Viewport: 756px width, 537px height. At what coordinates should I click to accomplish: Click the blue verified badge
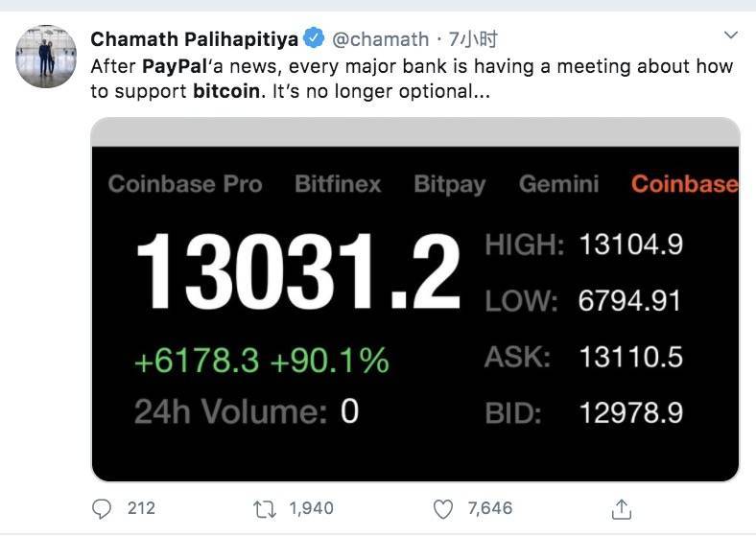point(314,39)
